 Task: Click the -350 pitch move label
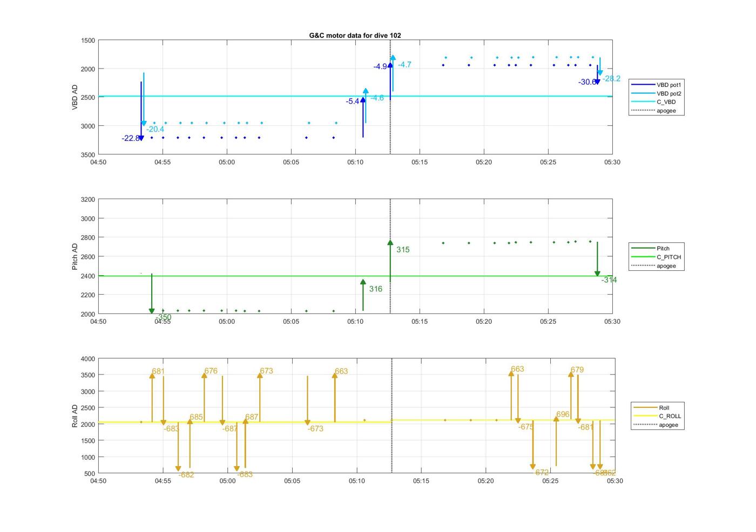pos(163,318)
